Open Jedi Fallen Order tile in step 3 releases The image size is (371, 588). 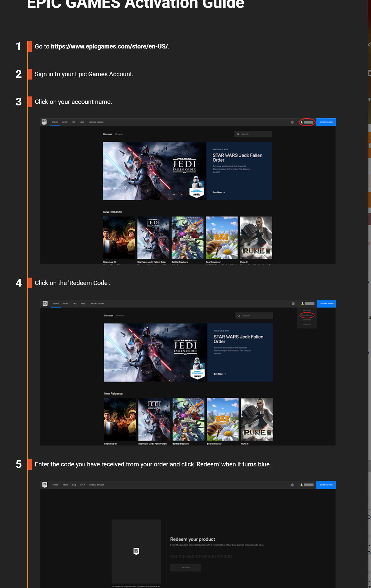pos(153,238)
